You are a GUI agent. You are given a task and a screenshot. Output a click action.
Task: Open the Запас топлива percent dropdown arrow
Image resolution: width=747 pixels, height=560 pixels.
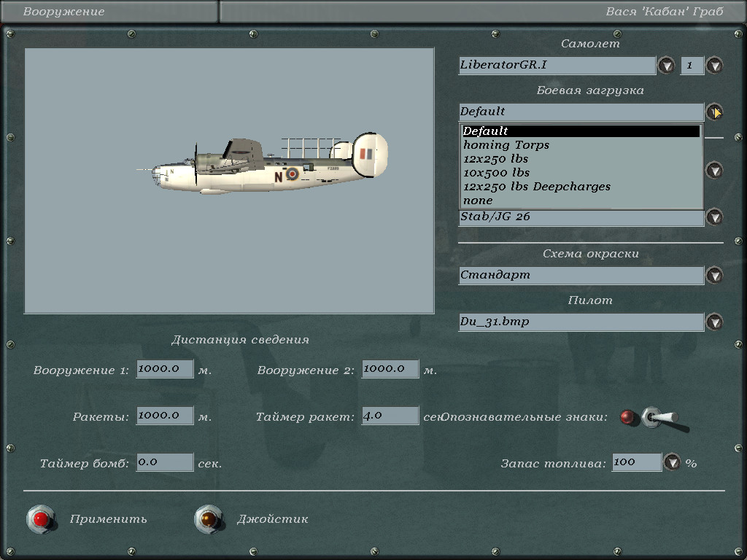point(672,462)
